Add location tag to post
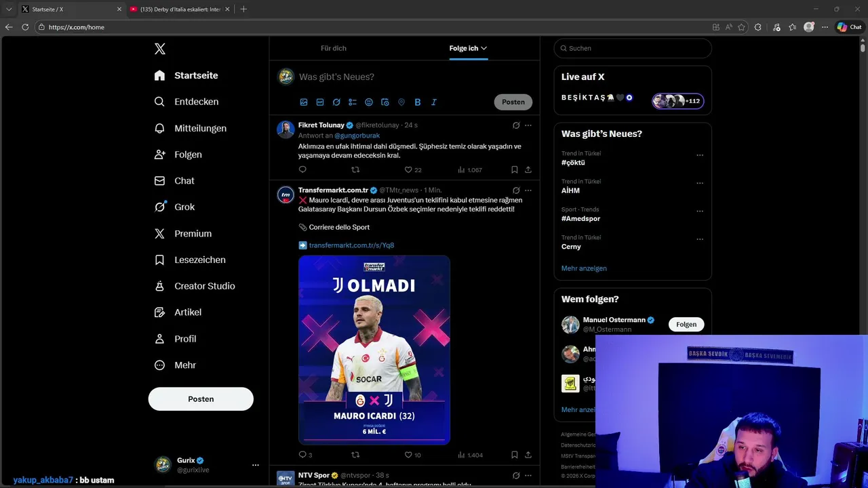The width and height of the screenshot is (868, 488). [401, 102]
